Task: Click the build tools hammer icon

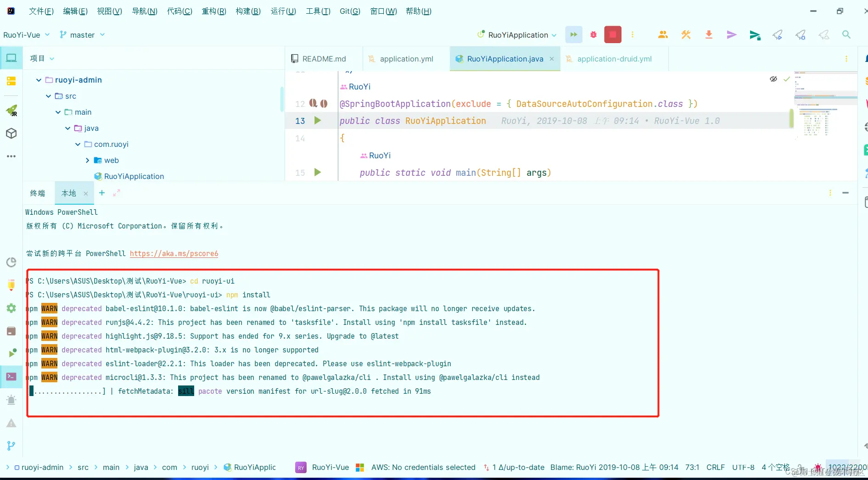Action: tap(686, 34)
